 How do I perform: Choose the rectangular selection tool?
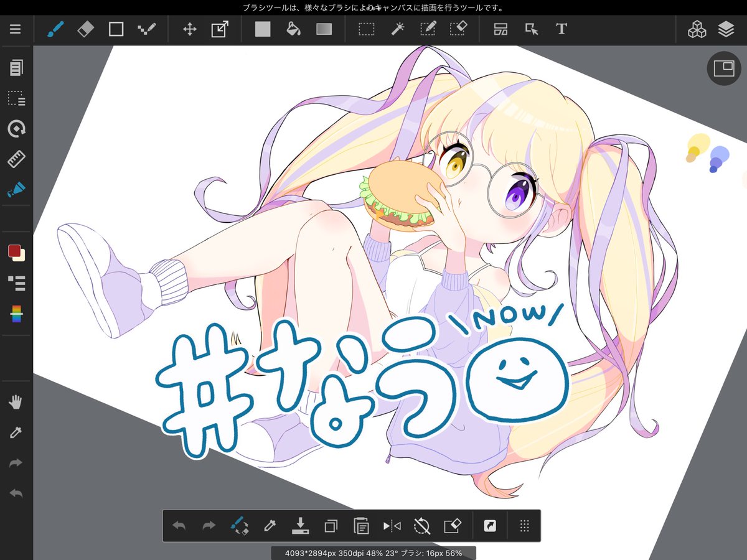point(367,29)
